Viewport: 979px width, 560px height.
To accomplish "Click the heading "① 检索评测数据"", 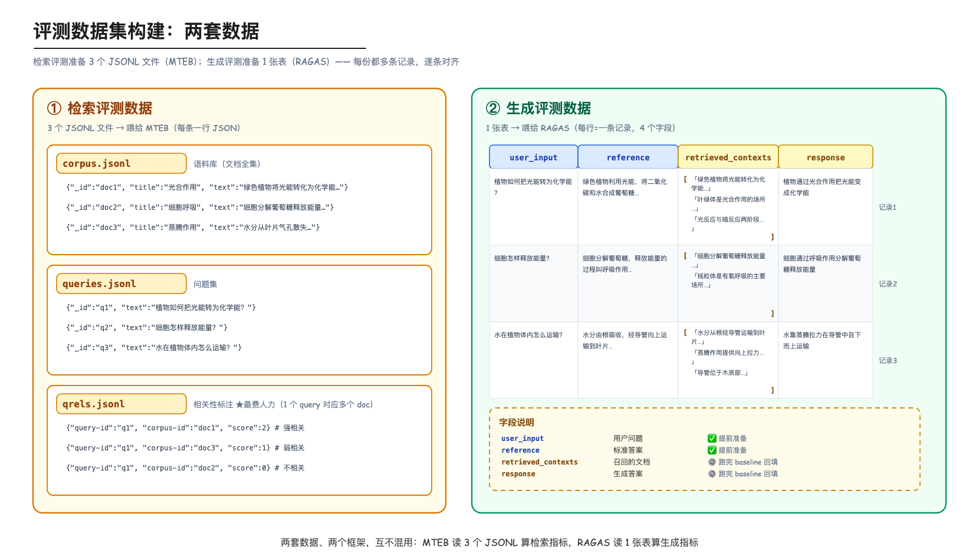I will pos(100,108).
